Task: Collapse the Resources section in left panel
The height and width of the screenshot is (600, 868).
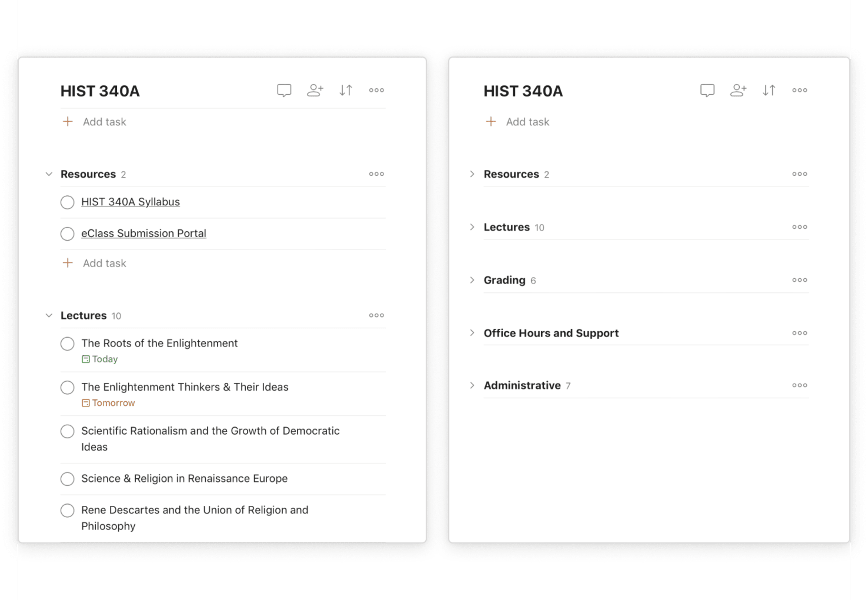Action: tap(50, 174)
